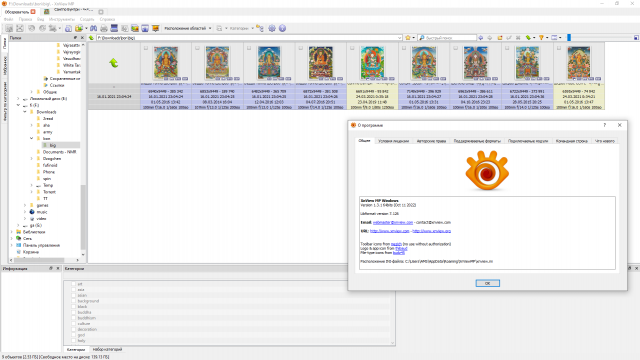
Task: Click the new folder icon in browser toolbar
Action: 500,38
